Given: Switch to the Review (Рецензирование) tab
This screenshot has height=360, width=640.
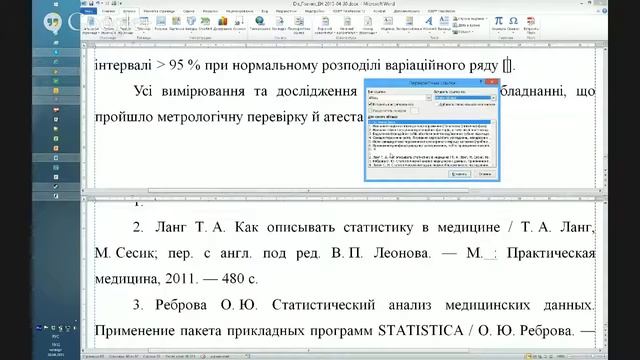Looking at the screenshot, I should [240, 11].
